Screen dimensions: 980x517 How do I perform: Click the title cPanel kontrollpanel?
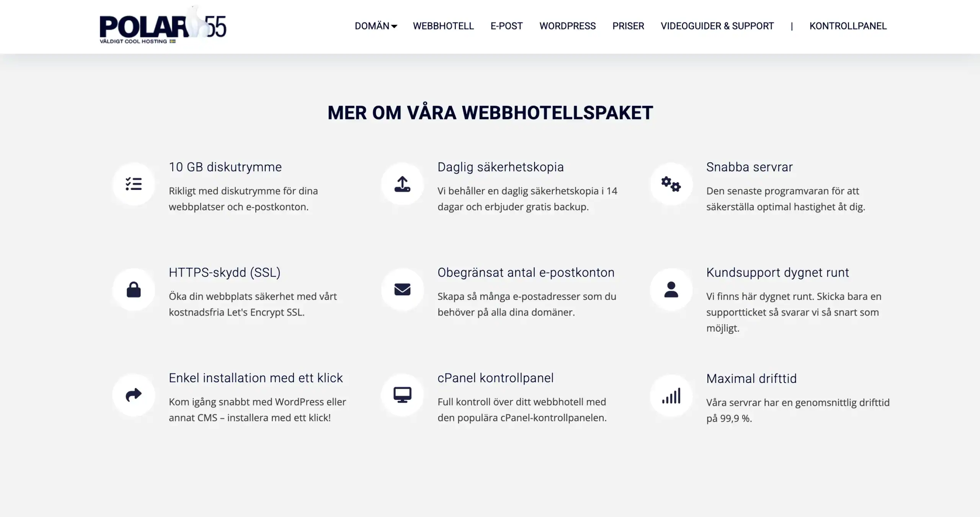(495, 378)
